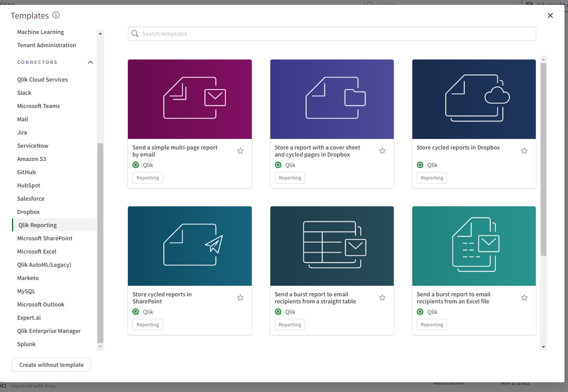Click star icon for straight table burst report
The image size is (568, 392).
click(382, 298)
